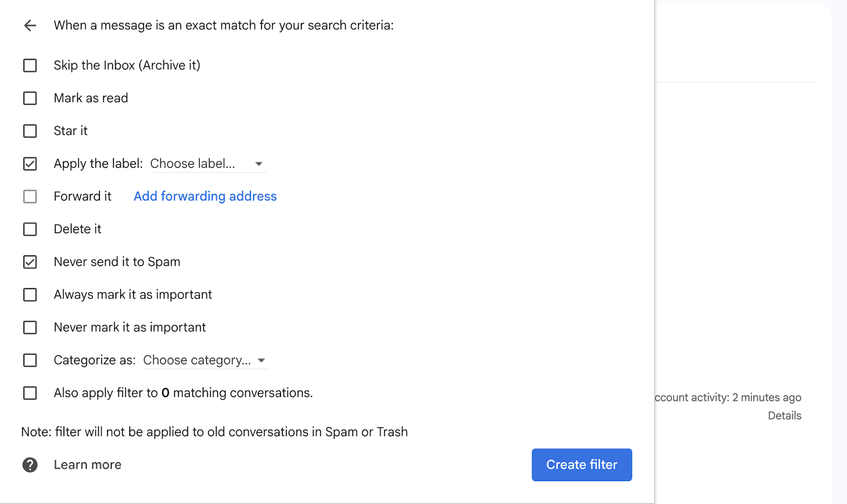The width and height of the screenshot is (847, 504).
Task: Uncheck Apply the label checkbox
Action: click(30, 164)
